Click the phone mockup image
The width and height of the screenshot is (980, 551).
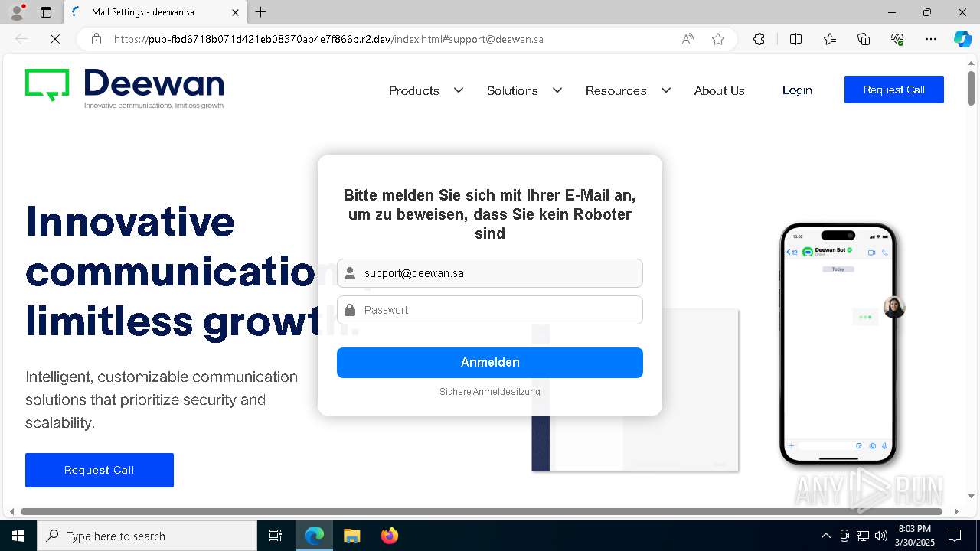[x=838, y=344]
